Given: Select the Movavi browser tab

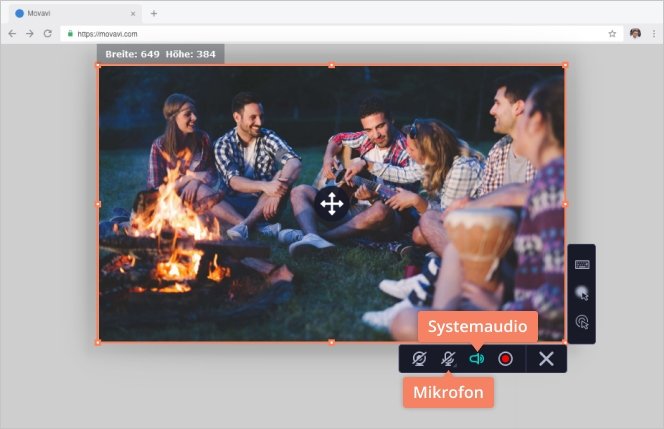Looking at the screenshot, I should tap(75, 14).
